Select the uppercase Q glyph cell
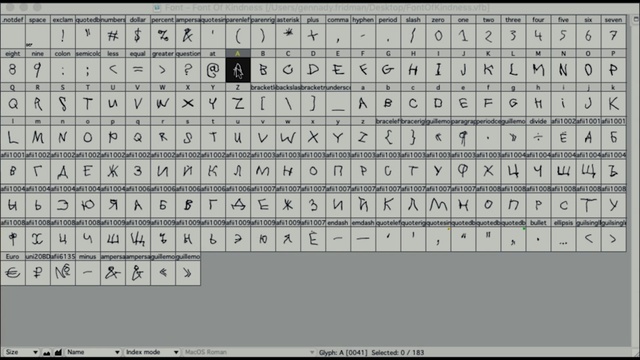This screenshot has width=640, height=360. click(x=13, y=100)
